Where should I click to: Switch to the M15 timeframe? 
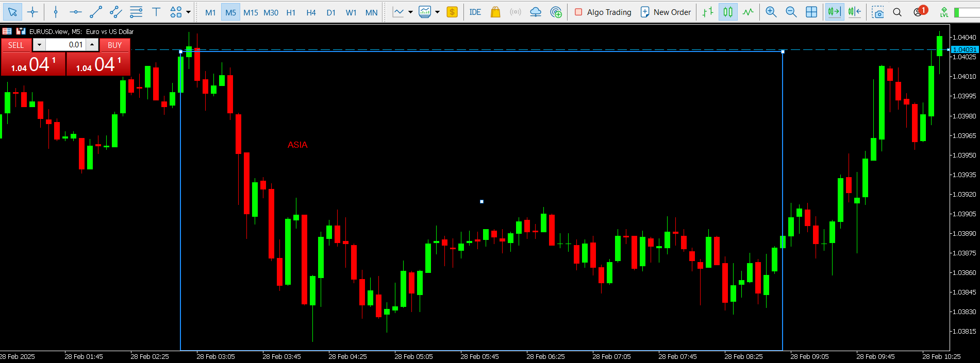click(251, 12)
